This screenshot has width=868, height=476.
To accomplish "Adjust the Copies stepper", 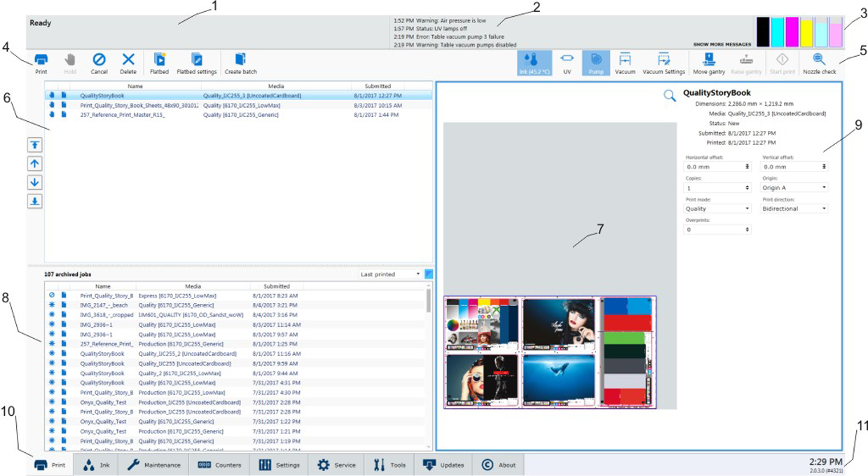I will 747,188.
